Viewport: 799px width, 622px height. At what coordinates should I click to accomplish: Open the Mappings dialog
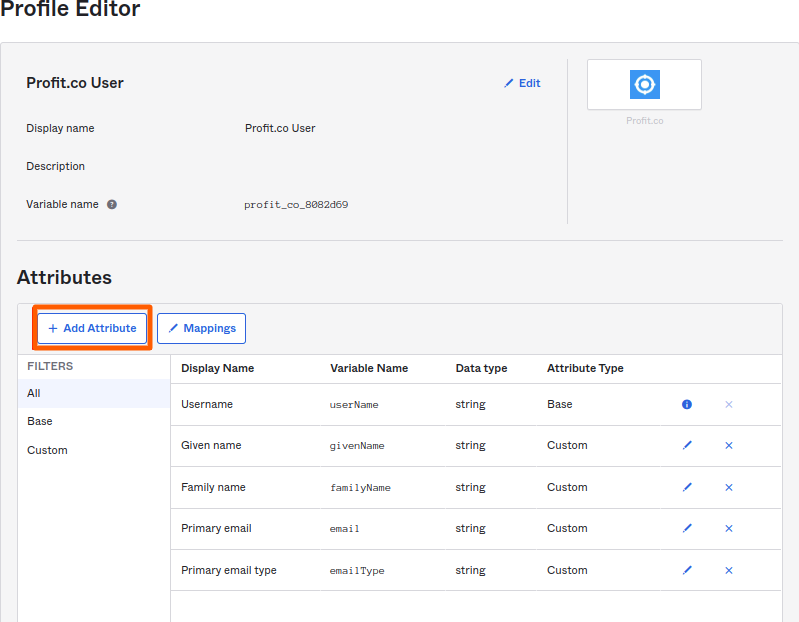point(201,328)
